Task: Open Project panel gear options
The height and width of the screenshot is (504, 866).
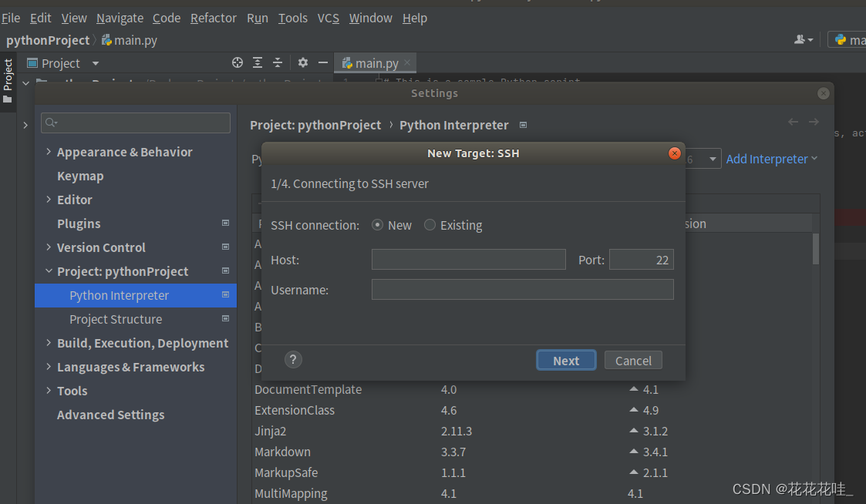Action: tap(302, 63)
